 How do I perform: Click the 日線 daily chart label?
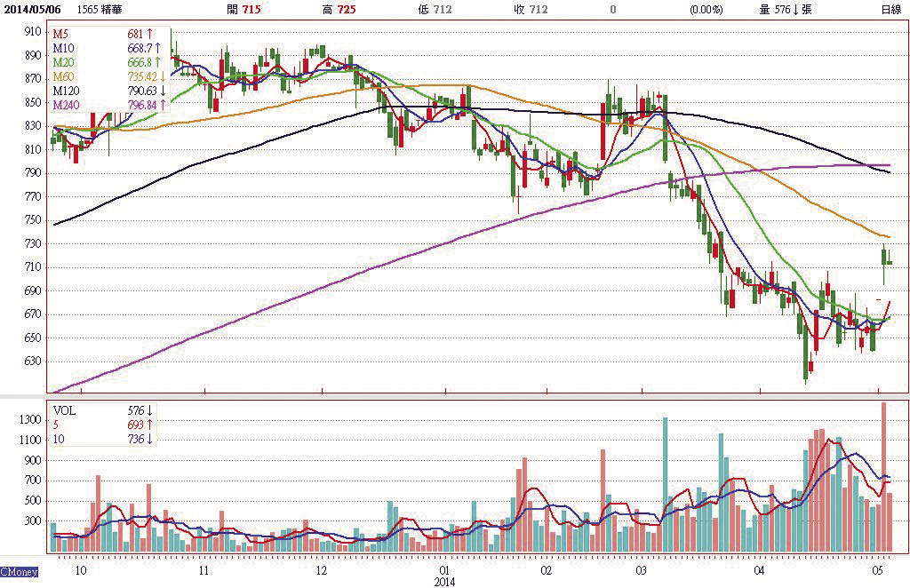890,10
